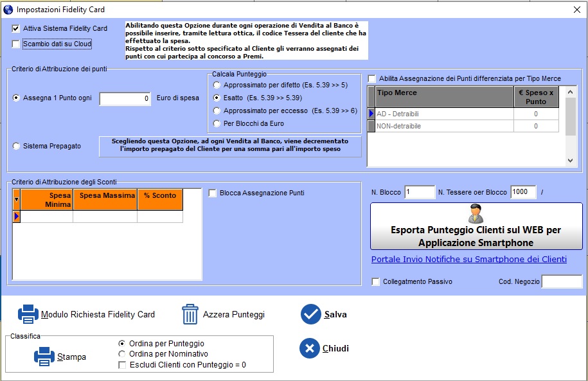Click the empty Spesa Minima cell in first row

click(47, 217)
